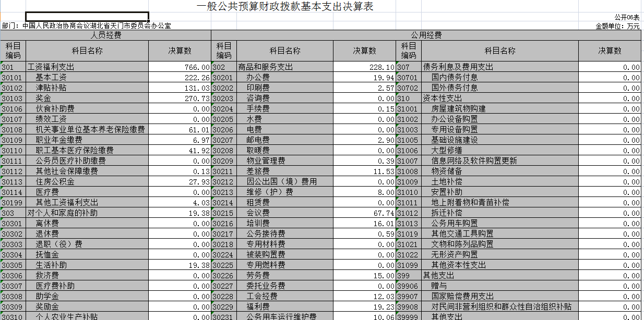Image resolution: width=644 pixels, height=320 pixels.
Task: Click the 公务员医疗补助缴费 cell
Action: [x=87, y=161]
